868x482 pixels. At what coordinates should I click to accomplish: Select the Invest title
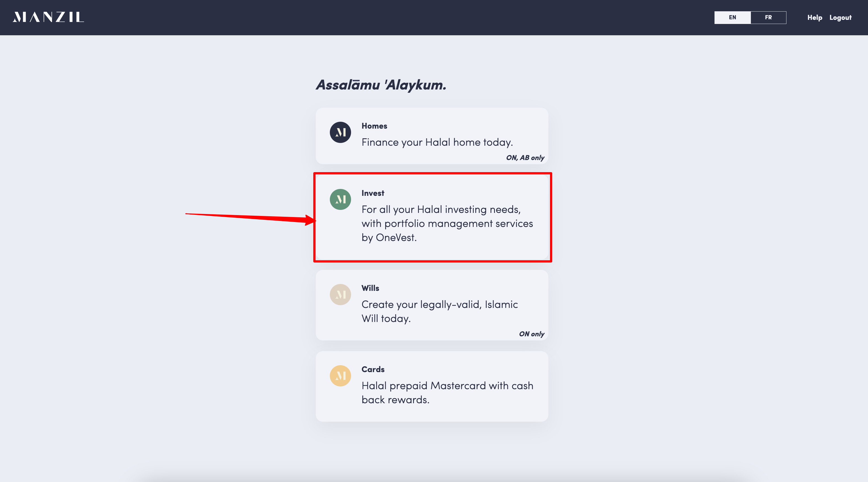(373, 193)
